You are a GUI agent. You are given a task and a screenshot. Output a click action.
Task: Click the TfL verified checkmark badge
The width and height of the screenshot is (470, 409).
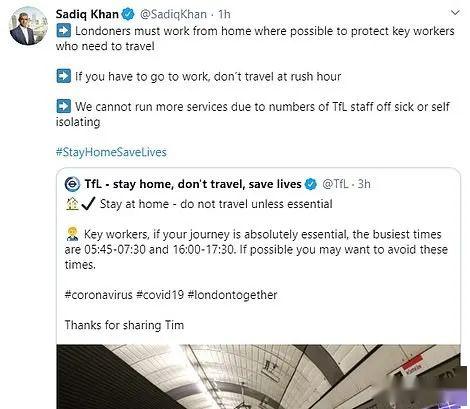point(311,184)
